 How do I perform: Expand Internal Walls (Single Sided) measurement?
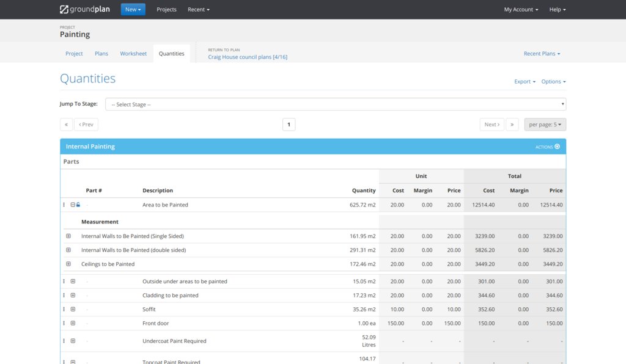pos(68,236)
